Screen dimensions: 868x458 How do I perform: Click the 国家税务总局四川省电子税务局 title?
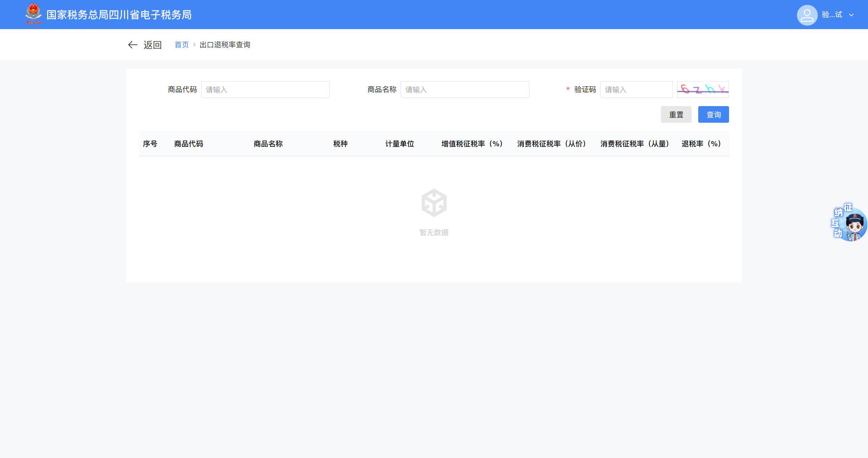[x=119, y=15]
